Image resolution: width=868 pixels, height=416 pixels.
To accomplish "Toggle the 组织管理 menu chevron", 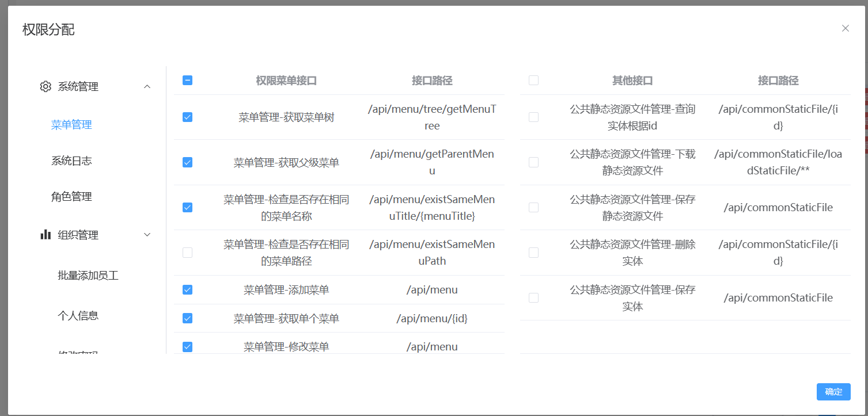I will 147,235.
